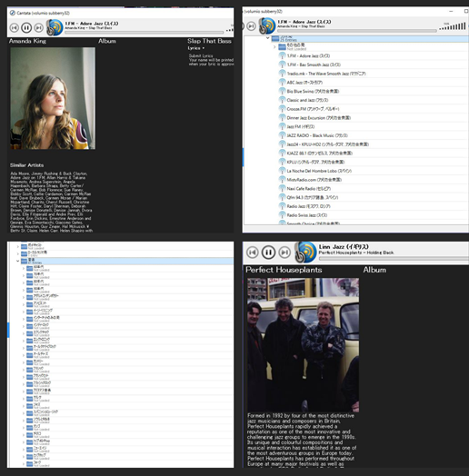Click the Cantata logo in the station list window

[267, 25]
